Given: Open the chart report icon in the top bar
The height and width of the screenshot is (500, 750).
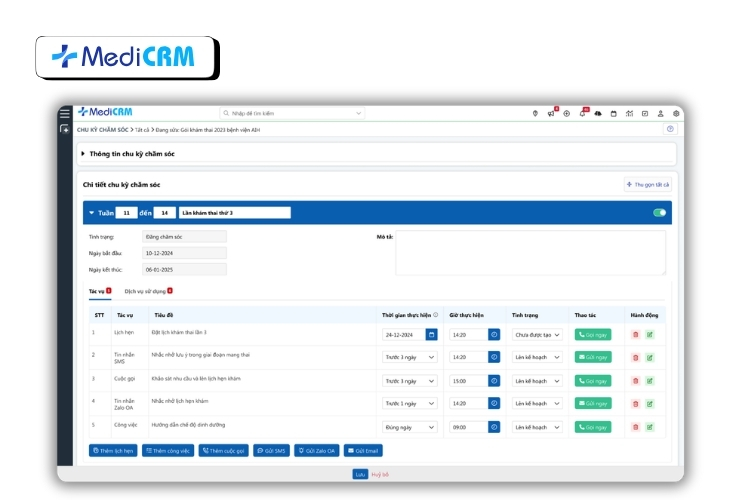Looking at the screenshot, I should pyautogui.click(x=629, y=113).
